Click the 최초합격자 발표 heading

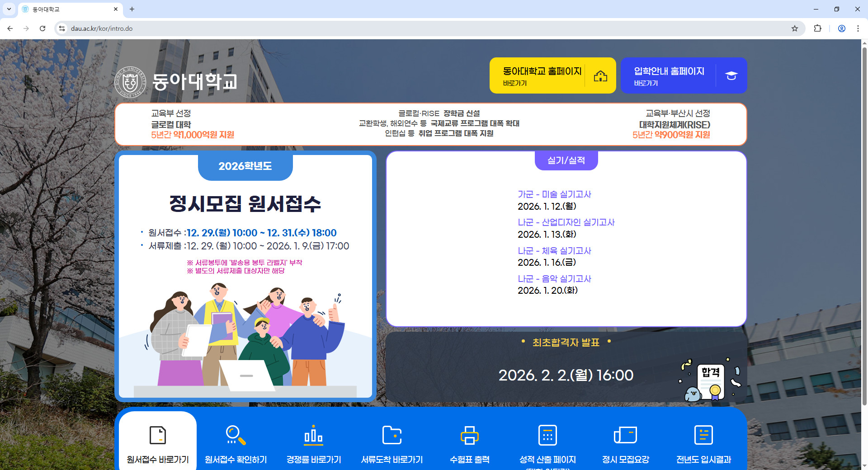(x=566, y=343)
